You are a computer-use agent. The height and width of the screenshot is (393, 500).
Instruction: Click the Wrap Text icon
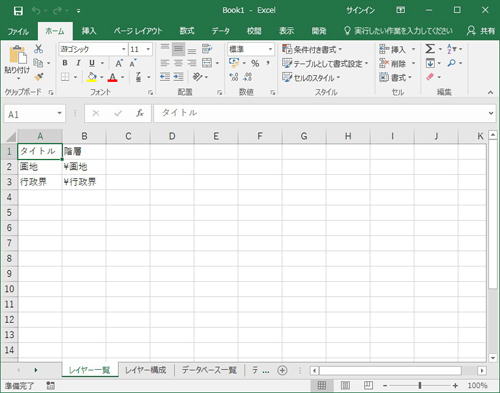tap(207, 49)
